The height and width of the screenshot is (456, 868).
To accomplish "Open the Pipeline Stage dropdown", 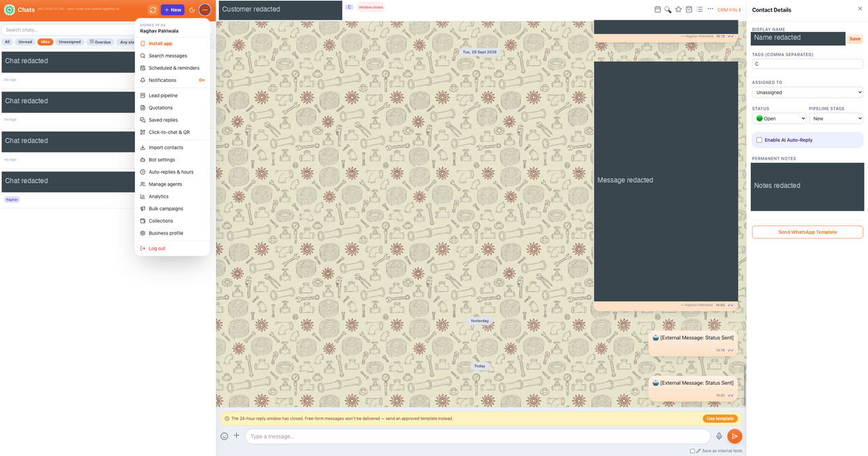I will click(836, 119).
